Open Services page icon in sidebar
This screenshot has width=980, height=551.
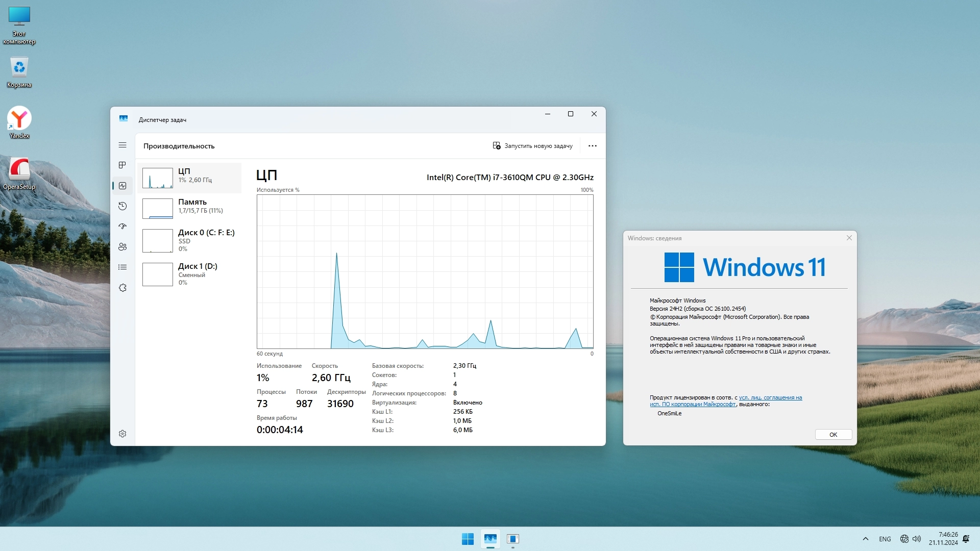point(122,288)
